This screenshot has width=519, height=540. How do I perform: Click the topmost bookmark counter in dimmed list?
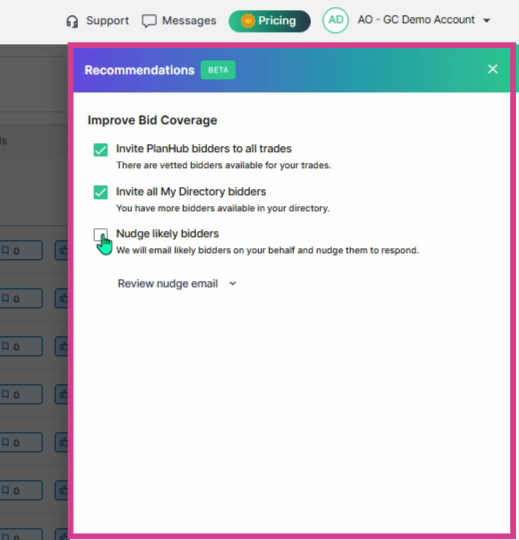click(21, 250)
